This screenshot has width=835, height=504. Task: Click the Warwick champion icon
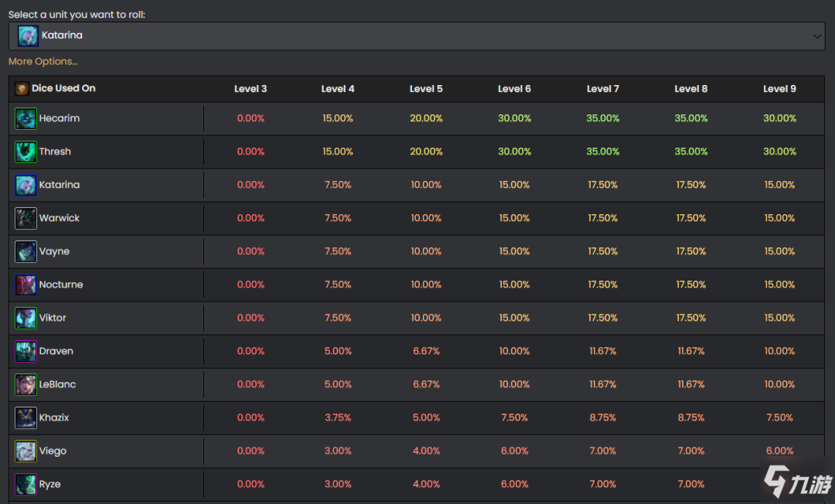[x=26, y=219]
